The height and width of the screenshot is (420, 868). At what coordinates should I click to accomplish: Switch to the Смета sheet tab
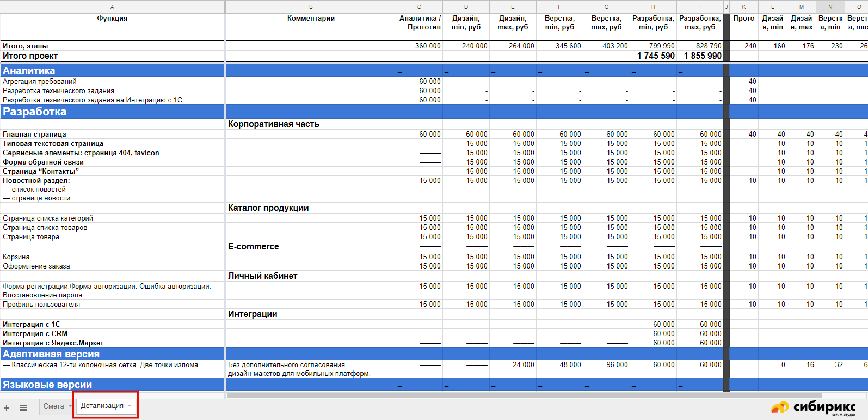(54, 406)
